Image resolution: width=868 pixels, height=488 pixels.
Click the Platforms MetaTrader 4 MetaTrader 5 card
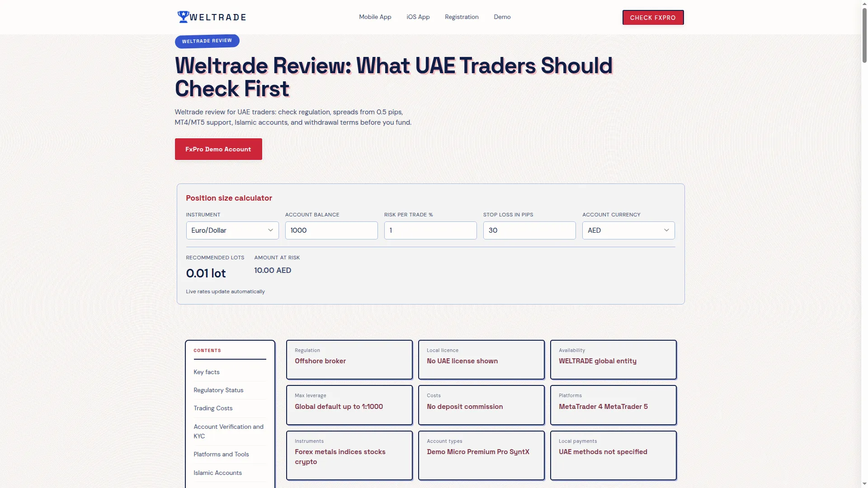point(613,405)
